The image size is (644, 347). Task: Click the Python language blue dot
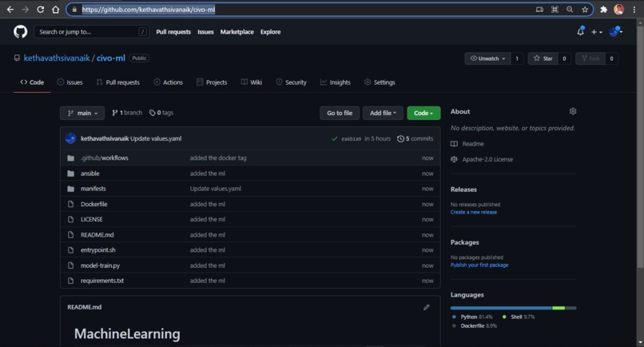[x=454, y=317]
